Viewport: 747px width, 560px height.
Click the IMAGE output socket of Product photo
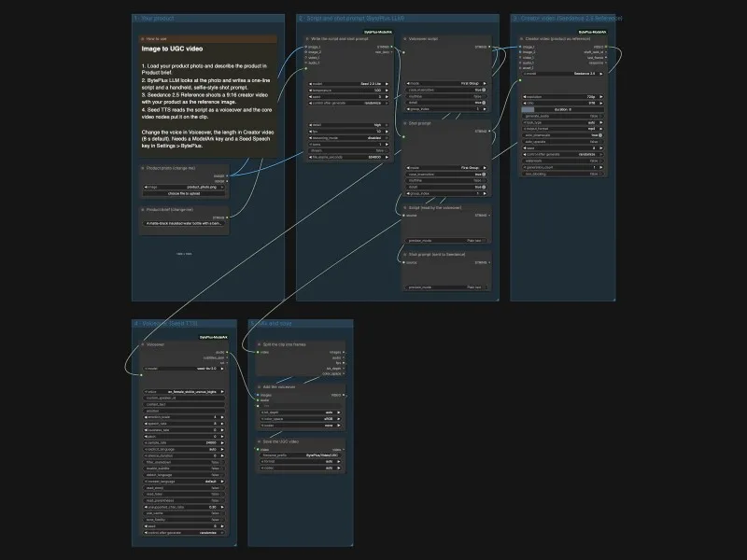point(227,175)
